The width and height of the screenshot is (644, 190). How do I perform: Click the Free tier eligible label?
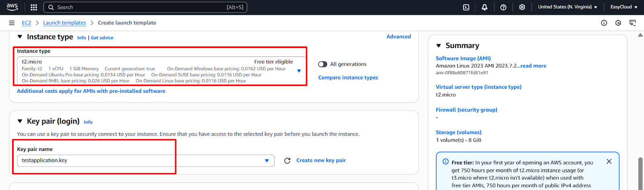pyautogui.click(x=274, y=62)
